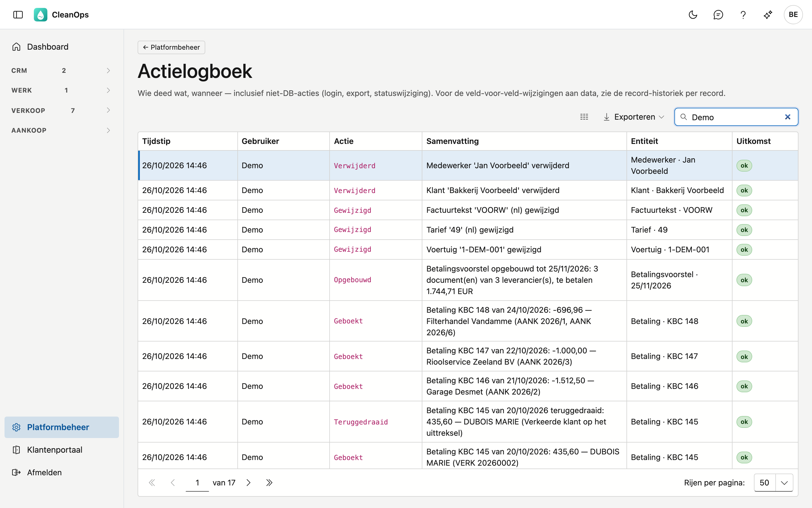Expand the CRM section

(x=62, y=71)
